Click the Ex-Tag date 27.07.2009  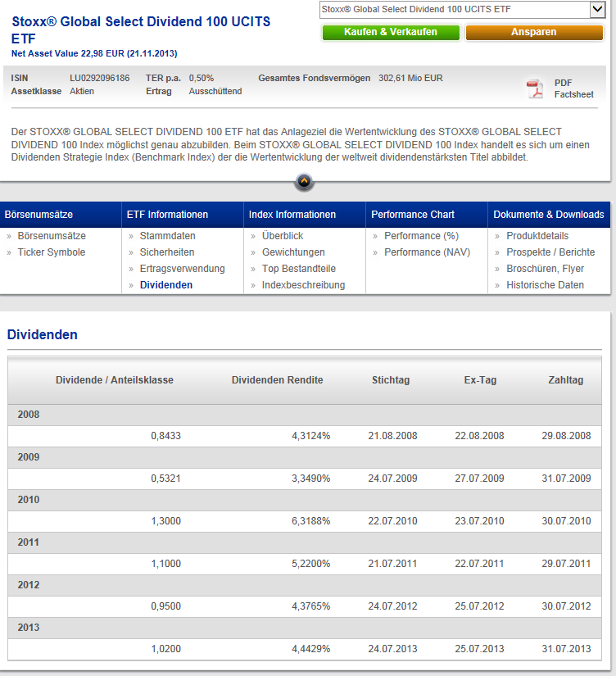479,479
